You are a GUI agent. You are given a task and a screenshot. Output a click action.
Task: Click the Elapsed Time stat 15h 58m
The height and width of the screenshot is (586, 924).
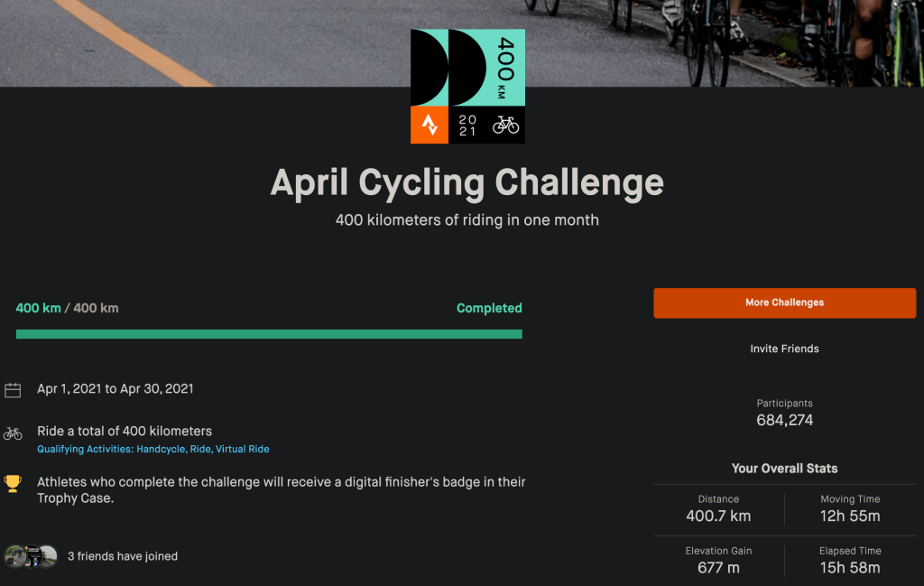tap(850, 567)
